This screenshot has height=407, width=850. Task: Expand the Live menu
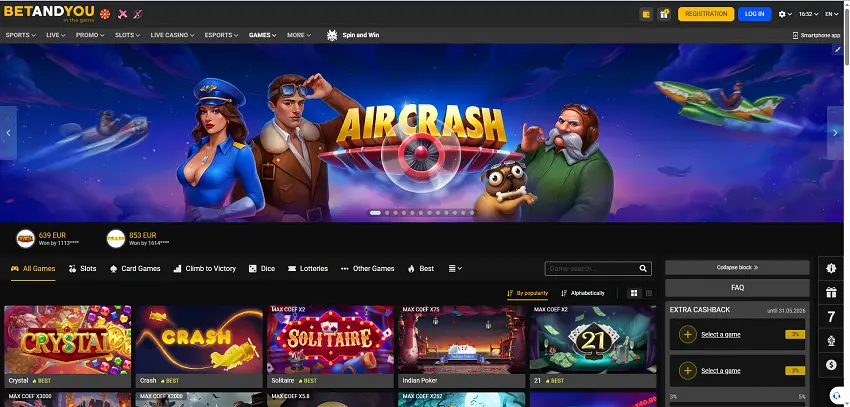(x=56, y=35)
